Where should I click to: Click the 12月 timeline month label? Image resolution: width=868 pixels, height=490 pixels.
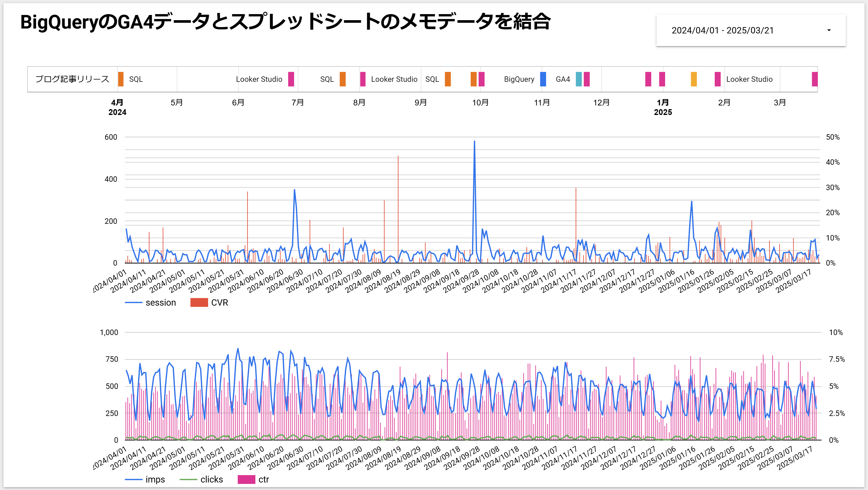[601, 102]
